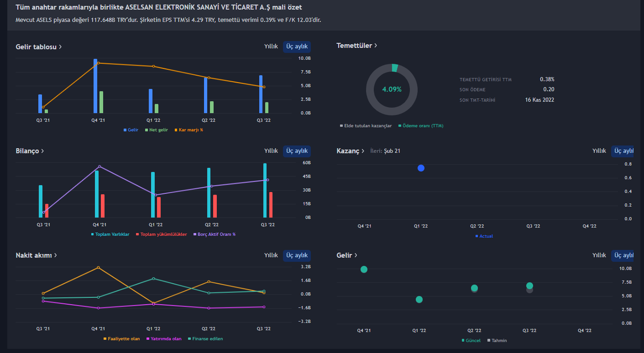Toggle the Faaliyette olan legend item
The image size is (644, 353).
click(x=122, y=339)
